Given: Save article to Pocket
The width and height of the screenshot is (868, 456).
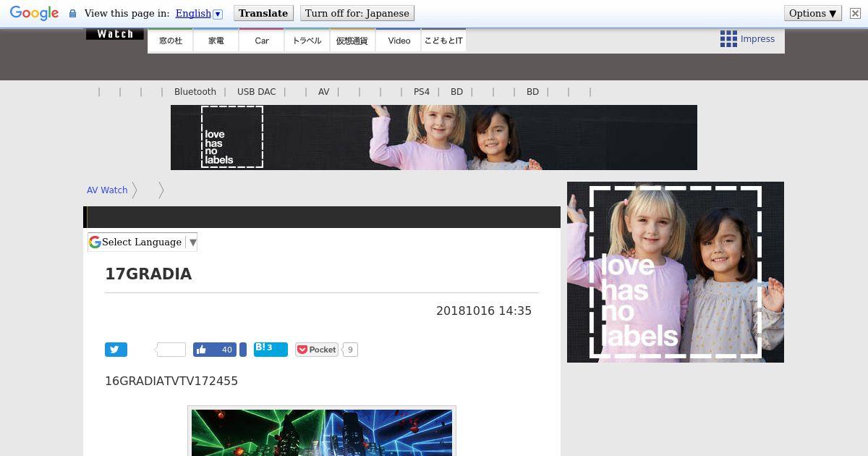Looking at the screenshot, I should tap(317, 350).
